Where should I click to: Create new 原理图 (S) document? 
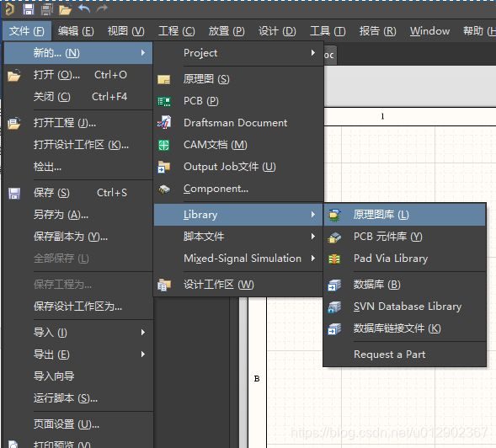(x=238, y=79)
